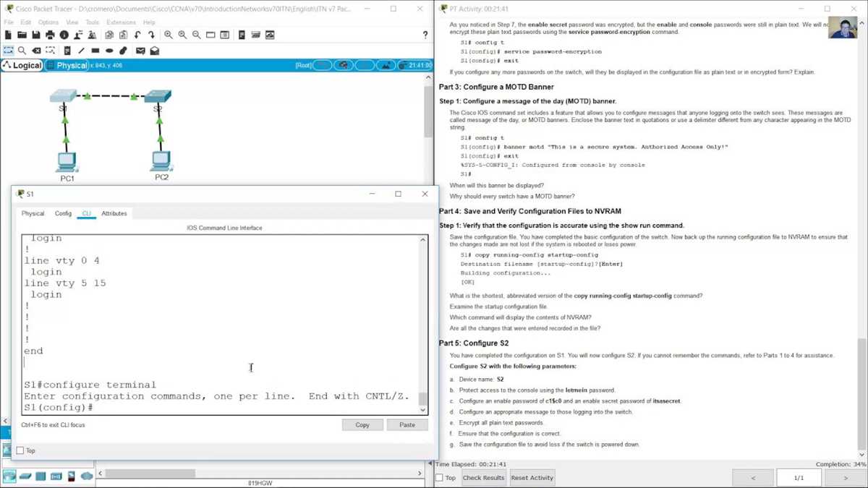Image resolution: width=868 pixels, height=488 pixels.
Task: Click the CLI scrollbar up arrow in S1
Action: [423, 239]
